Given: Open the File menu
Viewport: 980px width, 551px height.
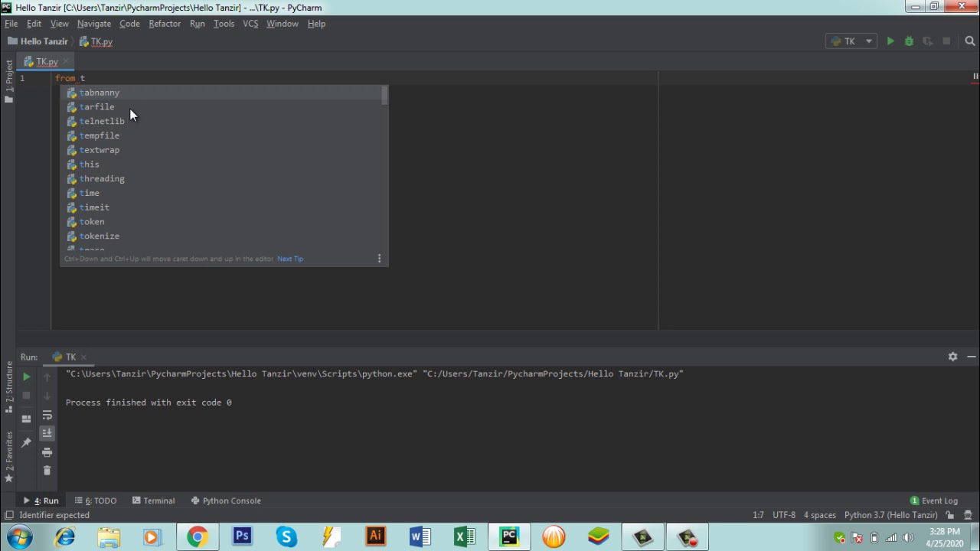Looking at the screenshot, I should 11,24.
